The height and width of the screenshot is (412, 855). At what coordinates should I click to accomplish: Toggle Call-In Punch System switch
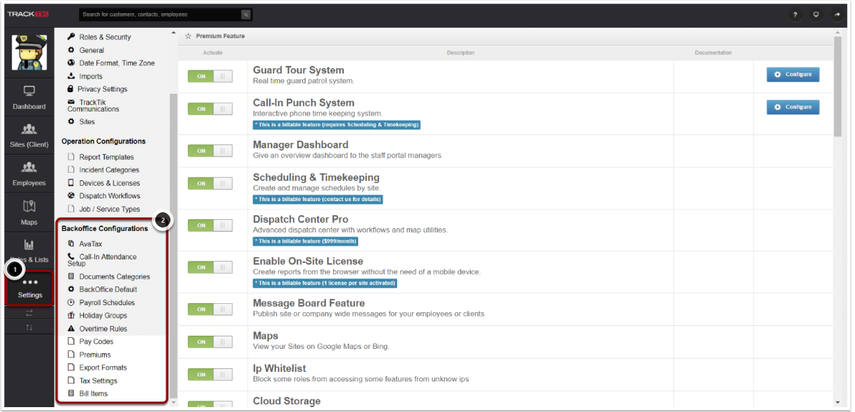coord(210,109)
